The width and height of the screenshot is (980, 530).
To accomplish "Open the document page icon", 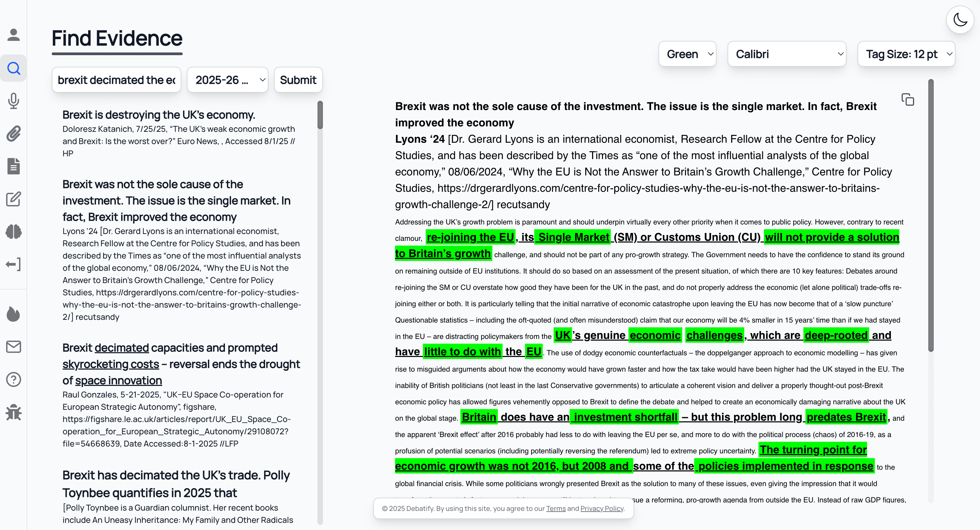I will coord(13,166).
